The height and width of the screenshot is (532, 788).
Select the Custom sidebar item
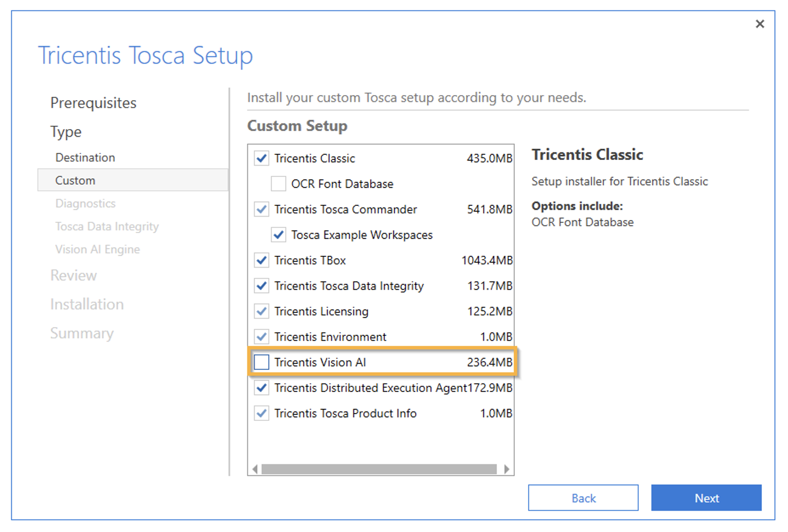click(133, 180)
